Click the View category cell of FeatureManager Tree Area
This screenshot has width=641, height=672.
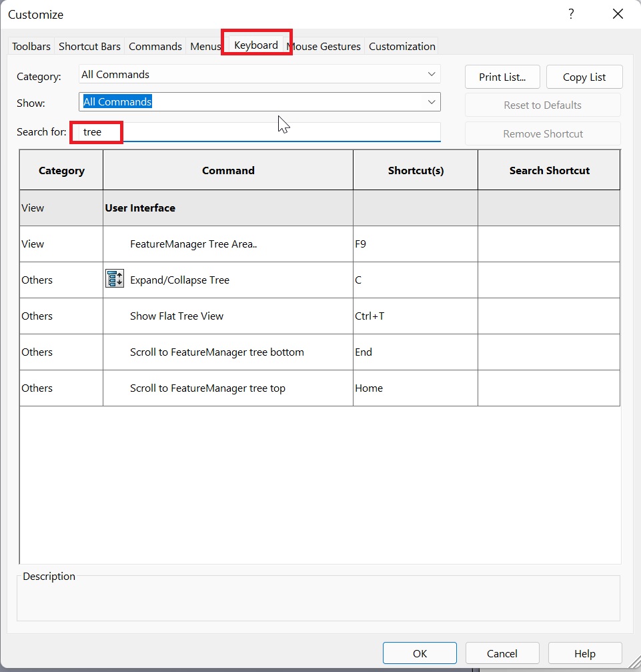(x=61, y=244)
